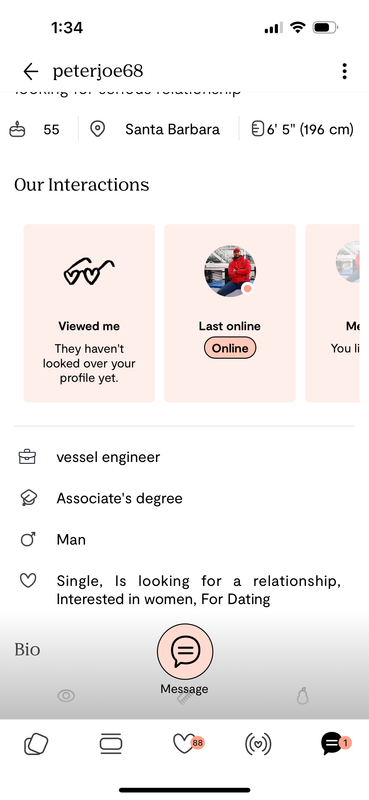Tap the eye icon in Bio row
Image resolution: width=369 pixels, height=800 pixels.
point(66,695)
